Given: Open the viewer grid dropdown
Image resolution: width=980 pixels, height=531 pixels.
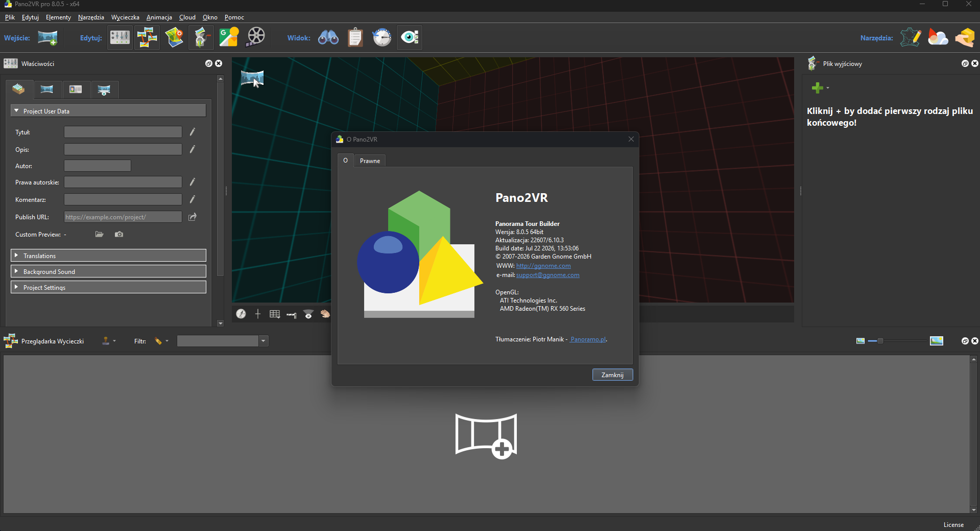Looking at the screenshot, I should pos(275,314).
